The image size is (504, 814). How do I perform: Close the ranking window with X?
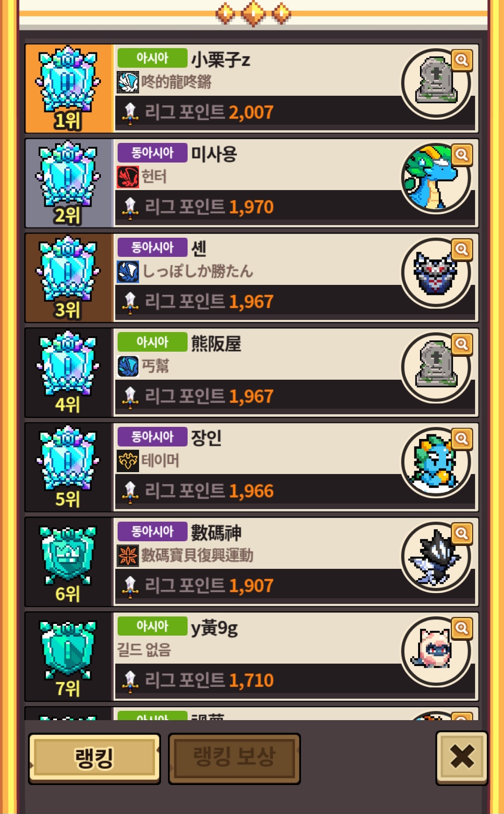click(462, 757)
